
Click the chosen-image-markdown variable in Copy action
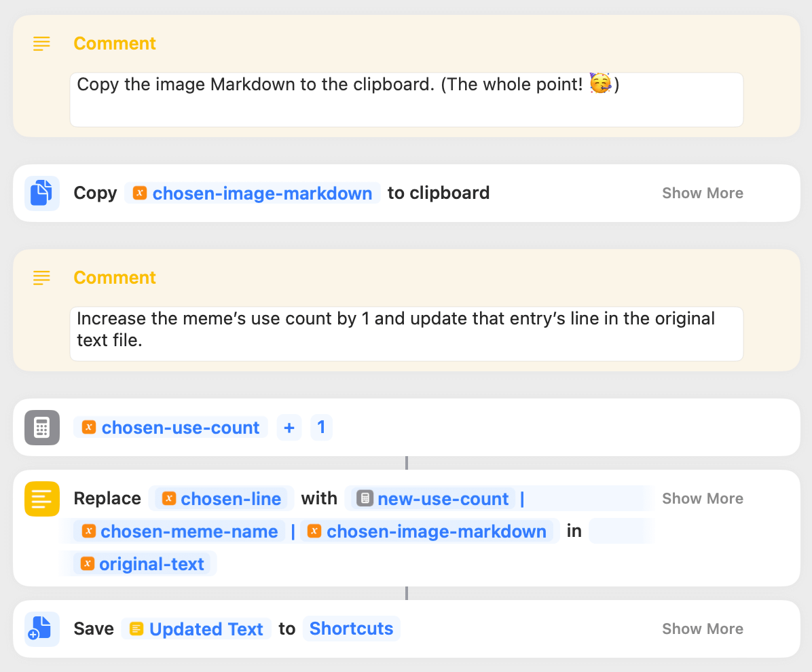252,193
